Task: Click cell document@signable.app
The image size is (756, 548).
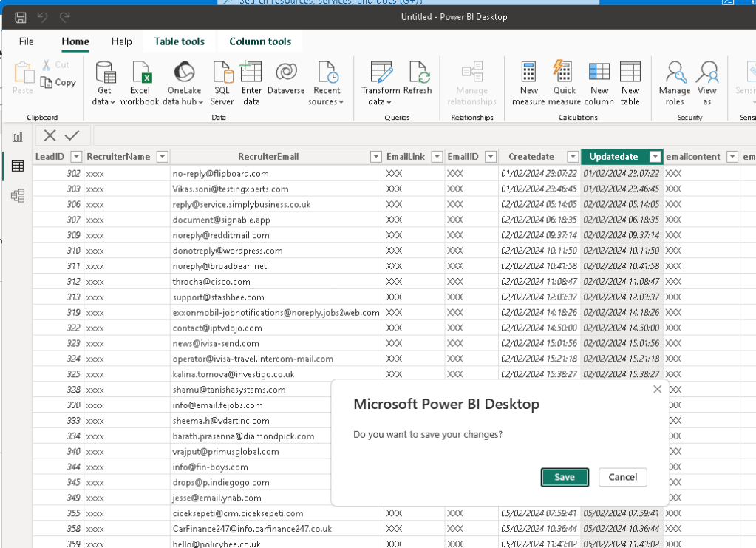Action: pyautogui.click(x=276, y=220)
